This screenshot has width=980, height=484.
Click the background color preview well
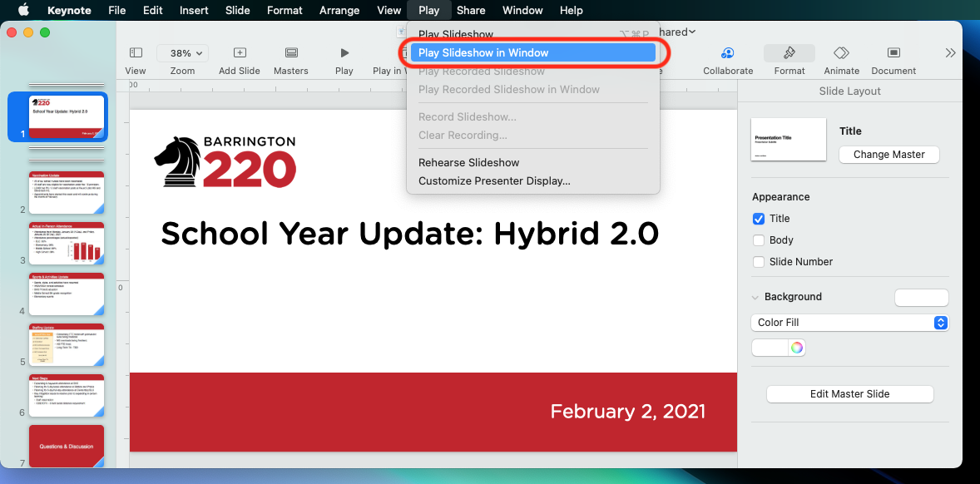922,297
